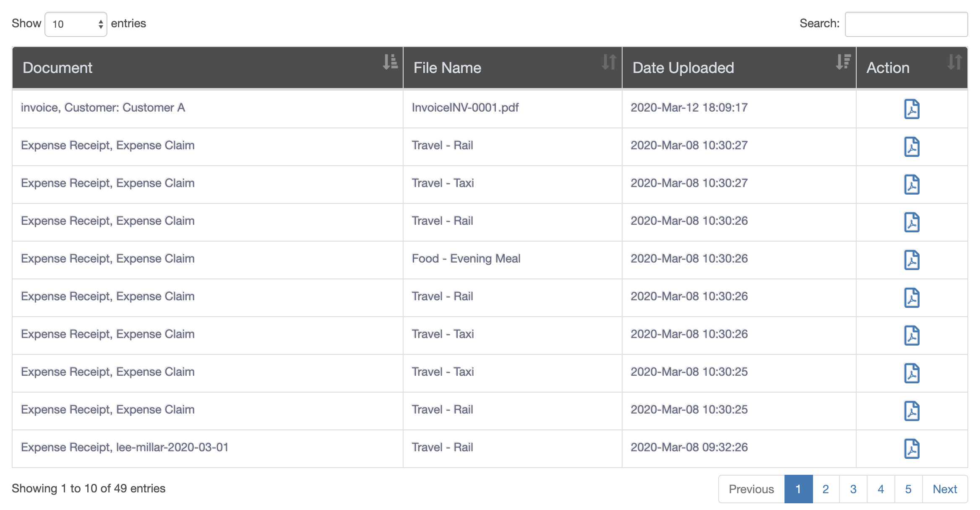Open PDF for InvoiceINV-0001.pdf row

[912, 109]
